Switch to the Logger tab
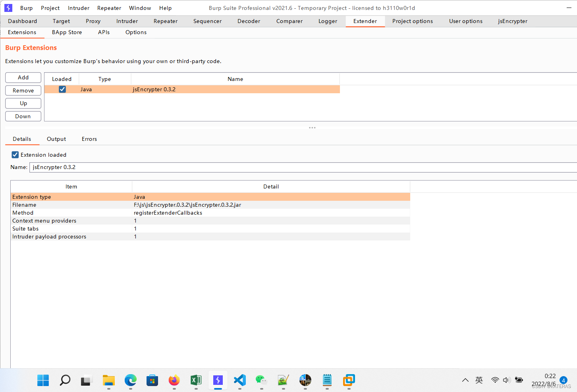 coord(328,21)
